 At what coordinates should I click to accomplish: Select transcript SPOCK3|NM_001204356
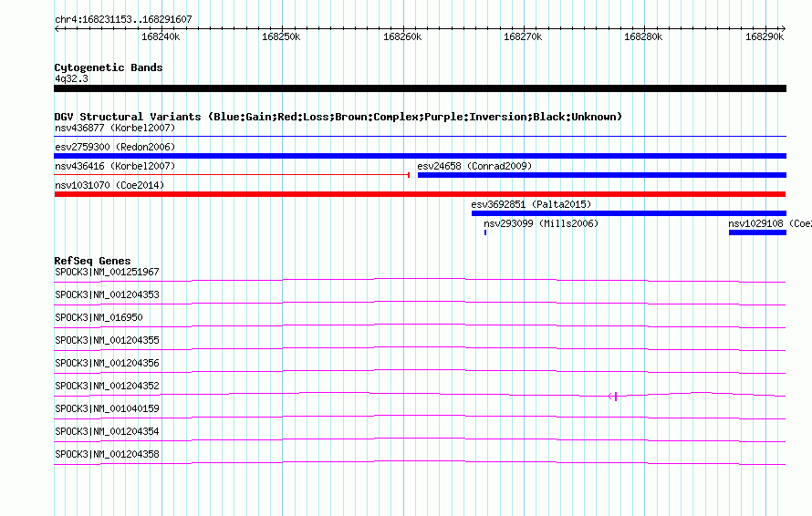tap(107, 364)
